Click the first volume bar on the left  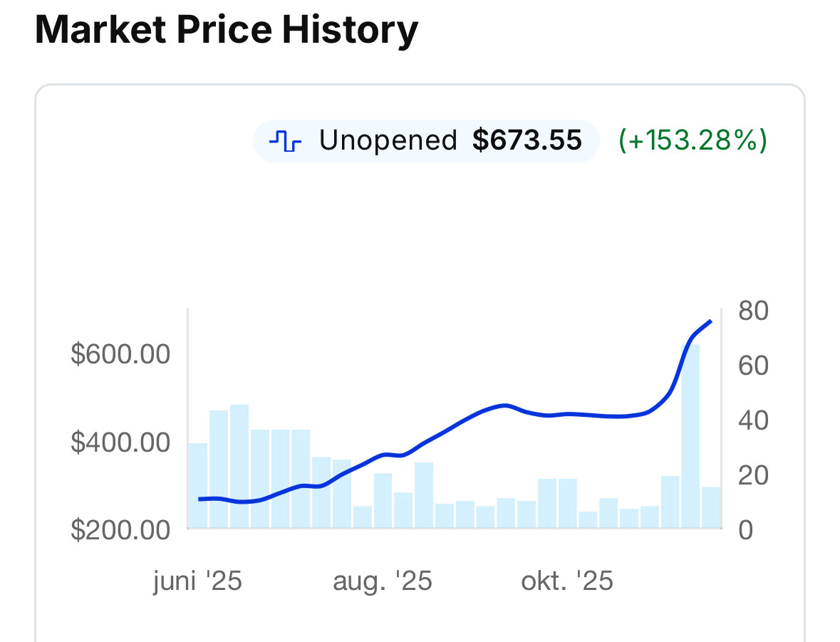(x=197, y=485)
